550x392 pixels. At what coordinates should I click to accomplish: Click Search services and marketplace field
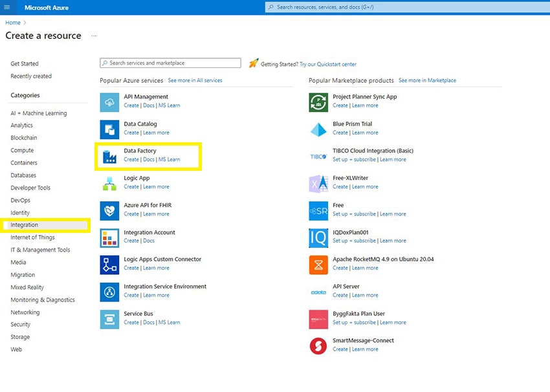click(x=170, y=63)
